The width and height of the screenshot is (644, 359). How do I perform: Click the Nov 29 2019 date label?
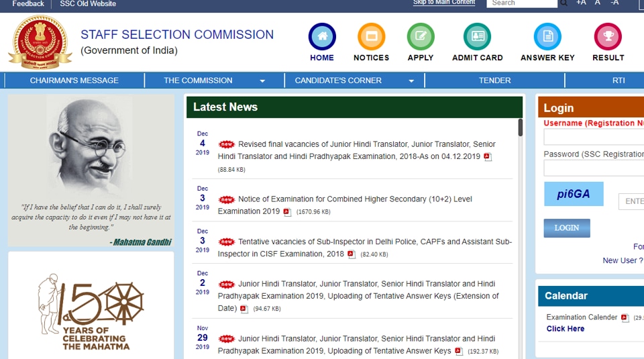tap(203, 338)
